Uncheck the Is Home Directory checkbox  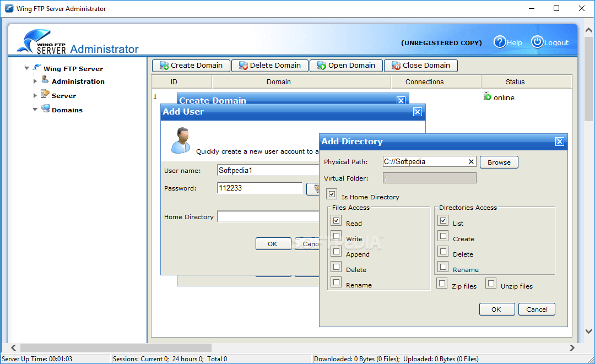[331, 194]
